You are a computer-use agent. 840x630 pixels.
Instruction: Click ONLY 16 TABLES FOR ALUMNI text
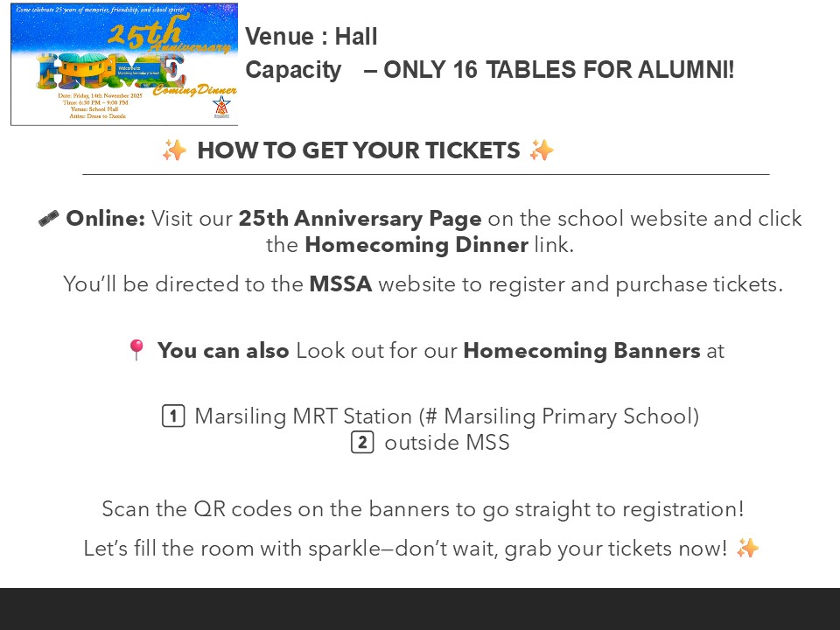tap(558, 70)
